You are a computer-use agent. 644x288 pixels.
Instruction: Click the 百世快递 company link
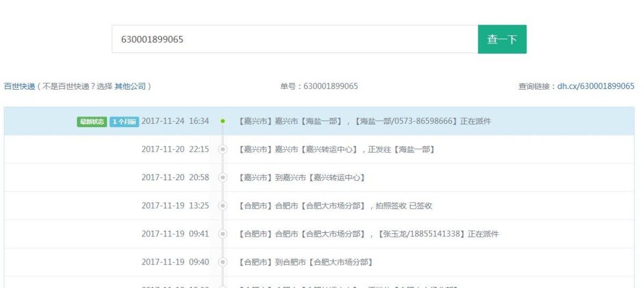[19, 86]
